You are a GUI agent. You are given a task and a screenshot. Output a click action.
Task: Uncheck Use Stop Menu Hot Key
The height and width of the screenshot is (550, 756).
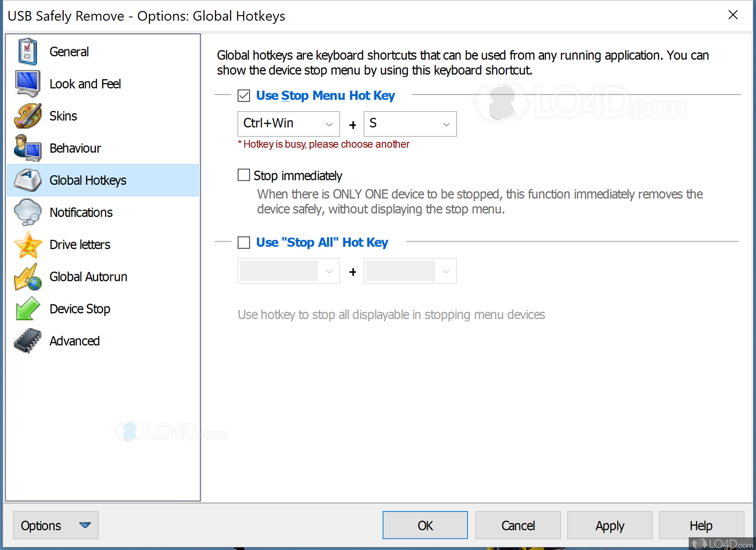(x=244, y=95)
